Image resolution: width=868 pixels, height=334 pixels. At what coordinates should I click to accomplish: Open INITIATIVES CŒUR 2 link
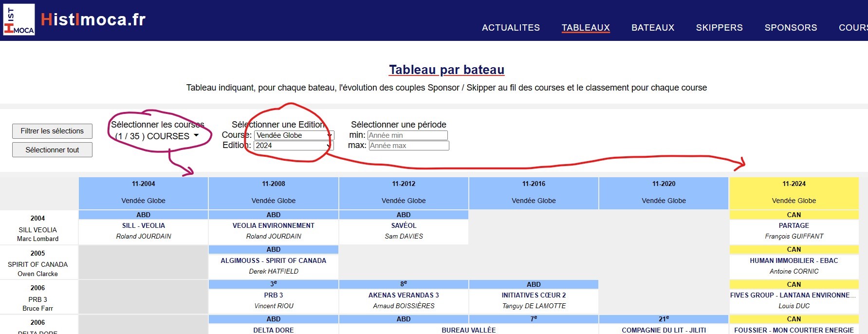(x=534, y=295)
